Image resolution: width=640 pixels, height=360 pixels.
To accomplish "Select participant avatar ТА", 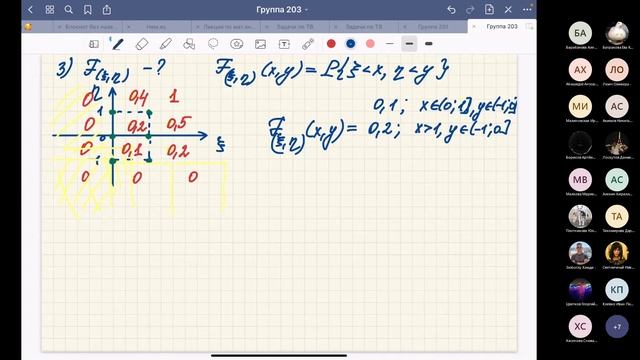I will point(617,216).
